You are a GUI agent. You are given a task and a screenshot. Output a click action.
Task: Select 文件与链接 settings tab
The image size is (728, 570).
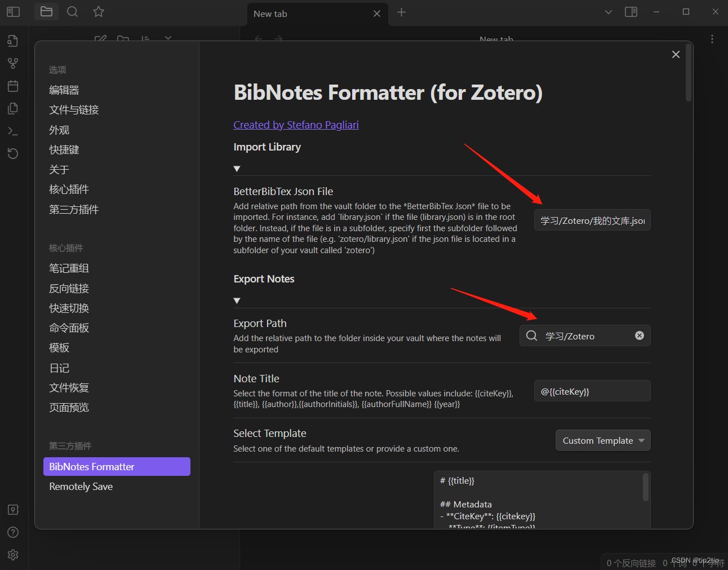pos(74,109)
